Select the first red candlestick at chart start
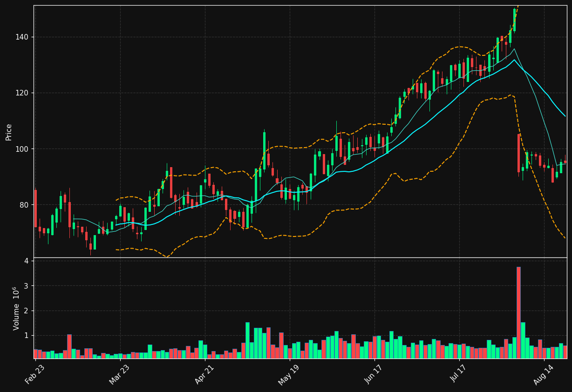Screen dimensions: 572x392 [35, 208]
